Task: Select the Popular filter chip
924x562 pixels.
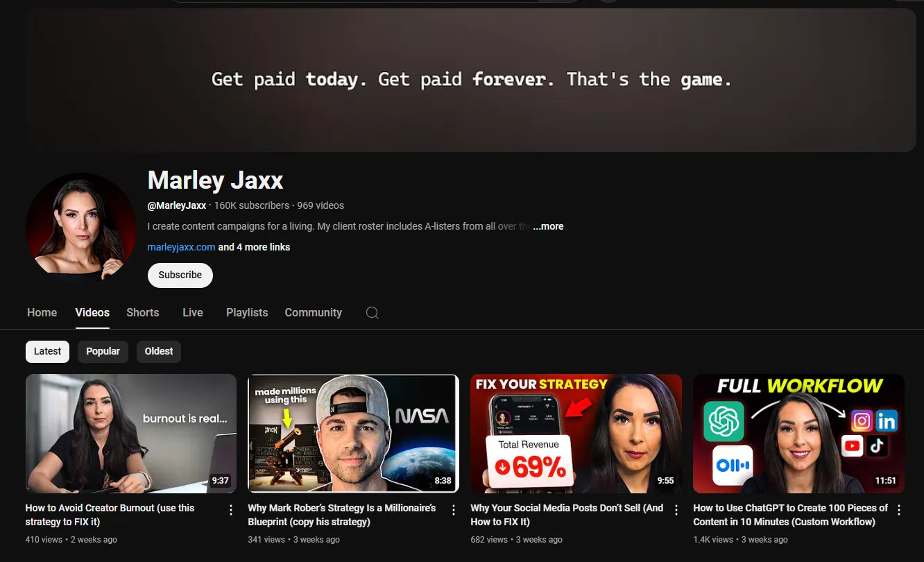Action: coord(103,351)
